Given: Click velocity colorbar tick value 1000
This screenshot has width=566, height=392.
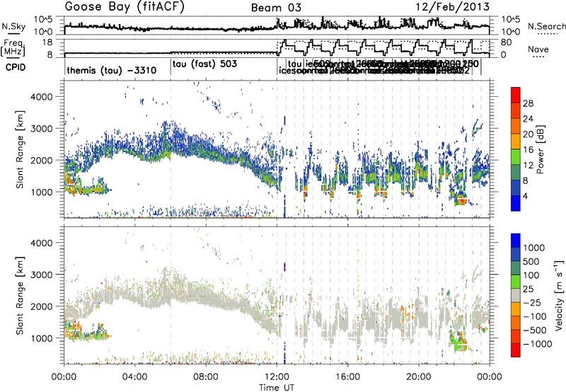Looking at the screenshot, I should [x=534, y=248].
